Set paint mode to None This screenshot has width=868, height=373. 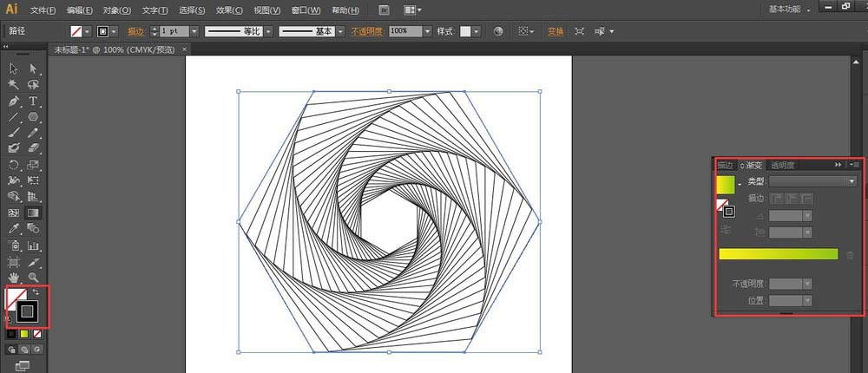pyautogui.click(x=37, y=334)
